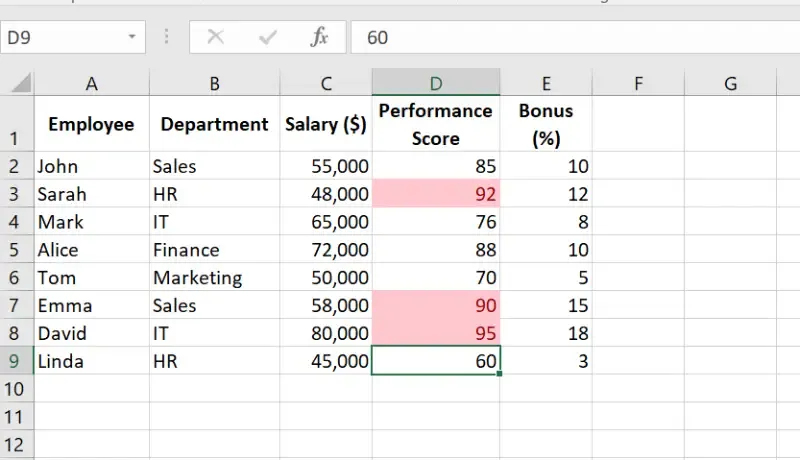Click the three-dot name box resize handle
800x460 pixels.
pyautogui.click(x=166, y=38)
